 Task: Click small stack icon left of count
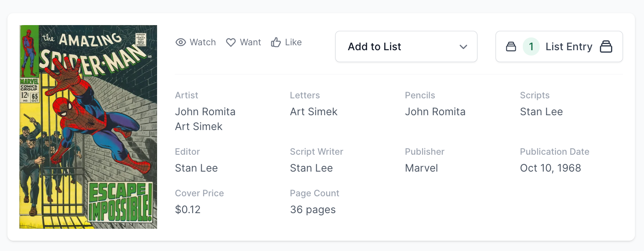pos(511,46)
